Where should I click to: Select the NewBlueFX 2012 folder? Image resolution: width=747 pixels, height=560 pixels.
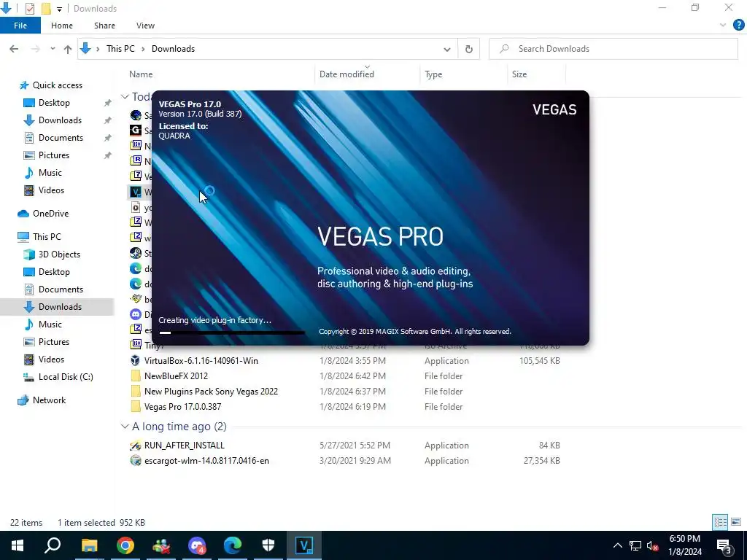pyautogui.click(x=176, y=376)
